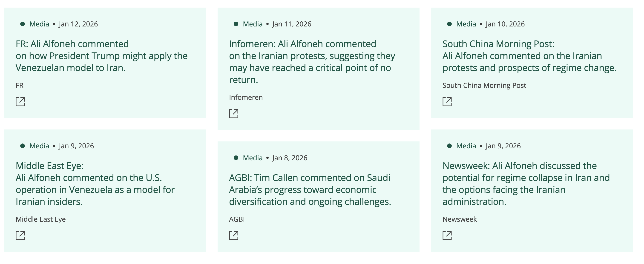Open the Newsweek headline on regime collapse
This screenshot has width=644, height=264.
click(526, 184)
